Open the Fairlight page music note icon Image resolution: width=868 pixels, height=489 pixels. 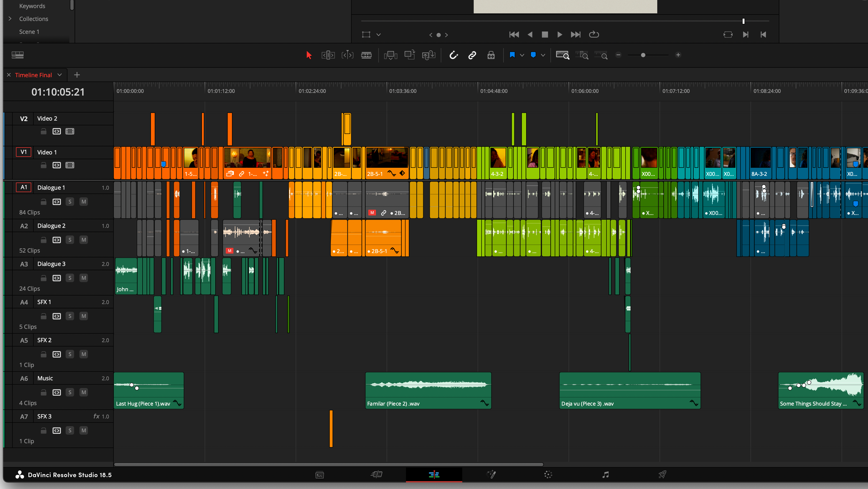point(606,475)
